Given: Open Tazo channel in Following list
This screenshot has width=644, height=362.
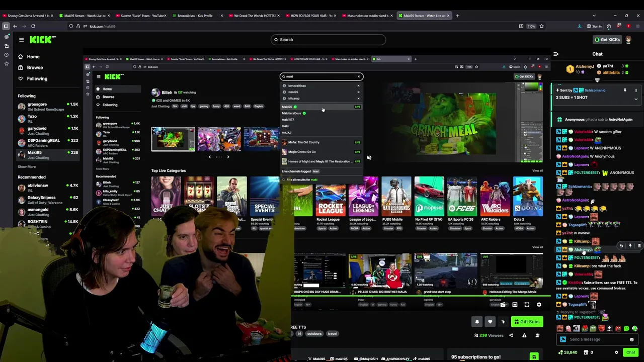Looking at the screenshot, I should (x=48, y=119).
